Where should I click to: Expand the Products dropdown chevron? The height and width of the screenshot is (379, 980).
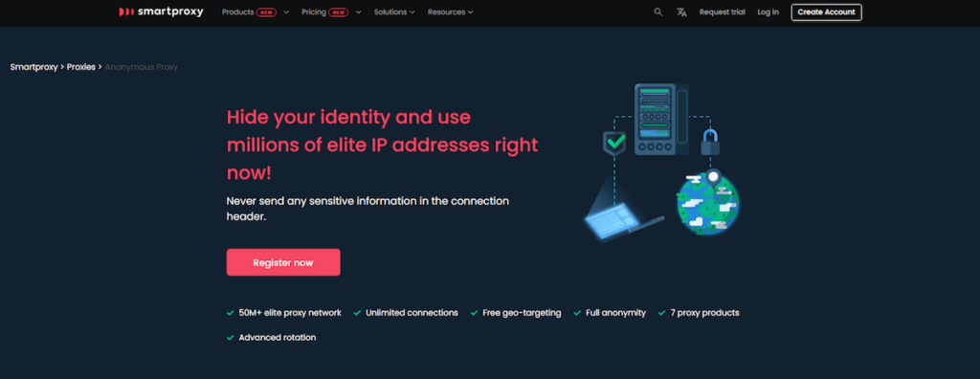coord(286,11)
